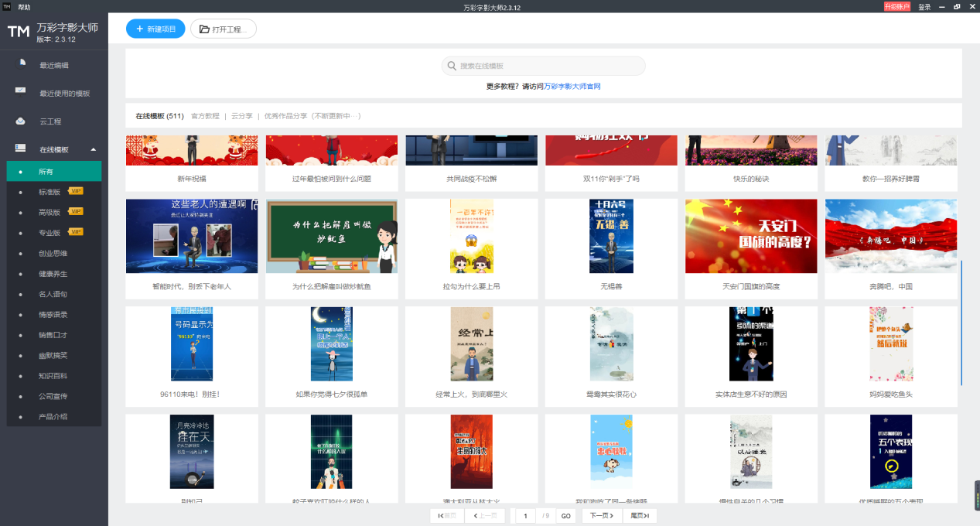Switch to the 官方教程 tab
This screenshot has width=980, height=526.
(x=205, y=116)
